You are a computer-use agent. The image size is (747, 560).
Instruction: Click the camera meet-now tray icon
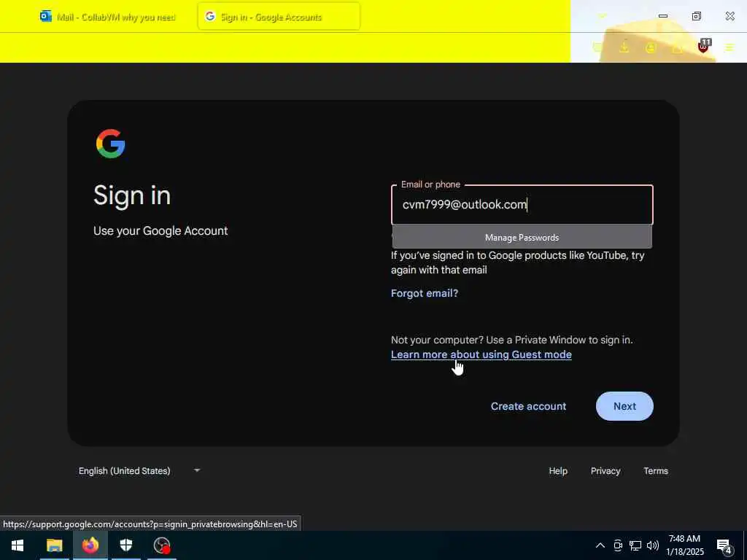pyautogui.click(x=618, y=545)
